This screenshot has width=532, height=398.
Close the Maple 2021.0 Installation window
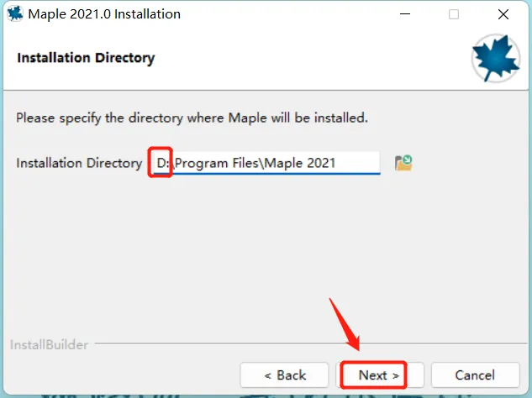click(x=503, y=14)
